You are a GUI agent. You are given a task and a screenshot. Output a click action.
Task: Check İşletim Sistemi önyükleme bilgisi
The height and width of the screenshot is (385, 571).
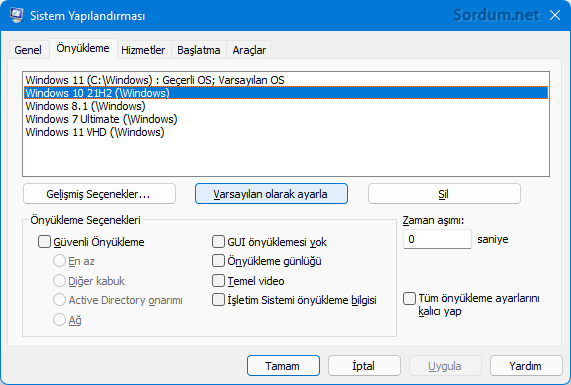click(218, 300)
